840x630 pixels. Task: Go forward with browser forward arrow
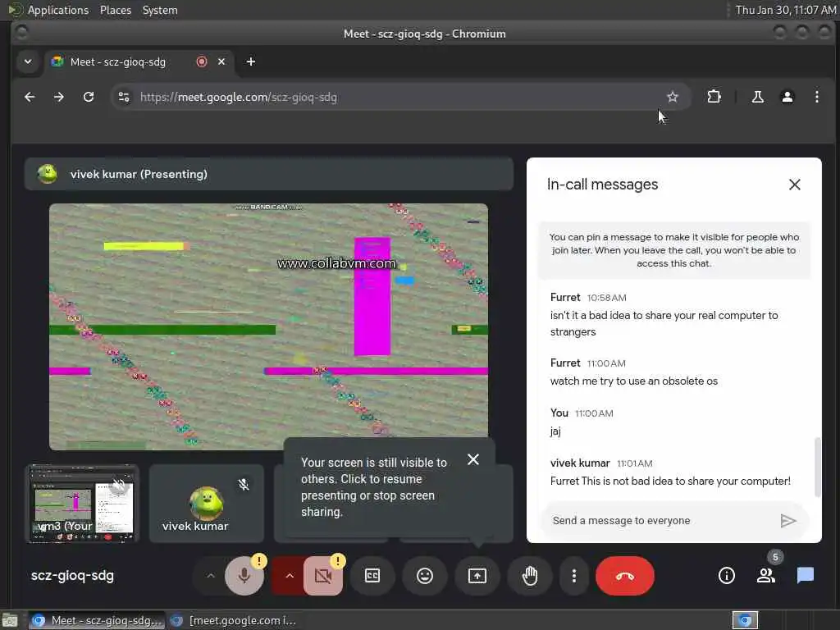(59, 97)
